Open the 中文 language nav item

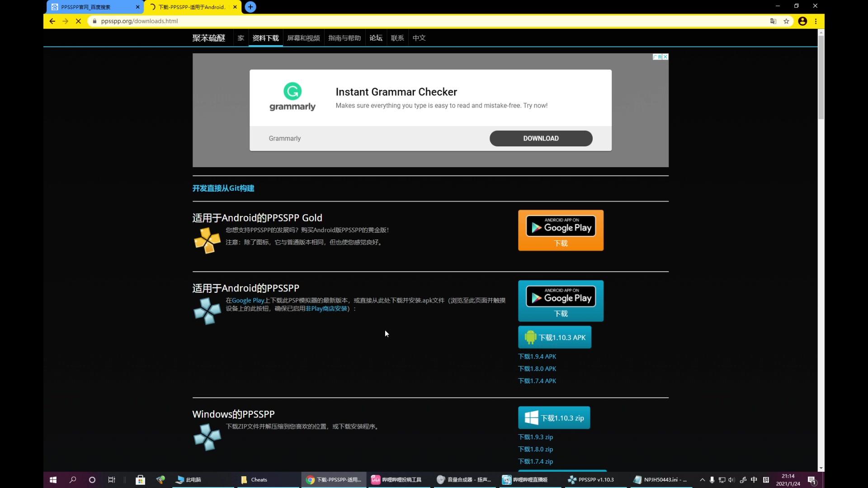tap(419, 38)
